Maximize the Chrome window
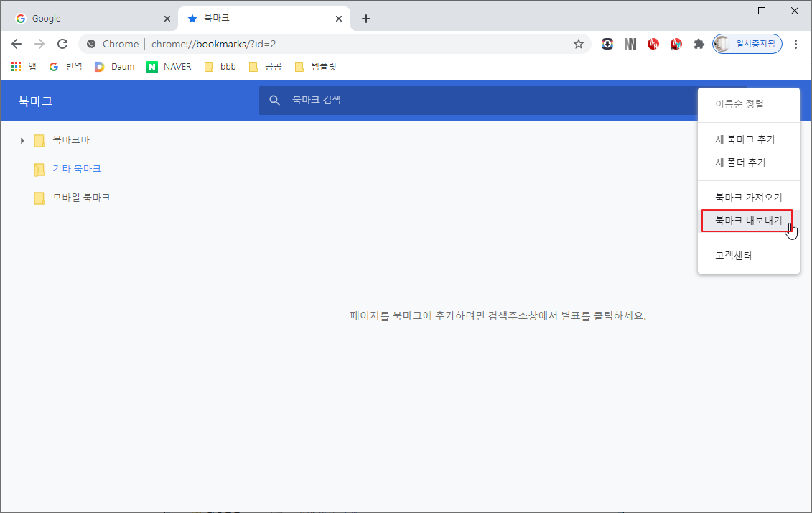Viewport: 812px width, 513px height. click(x=762, y=11)
